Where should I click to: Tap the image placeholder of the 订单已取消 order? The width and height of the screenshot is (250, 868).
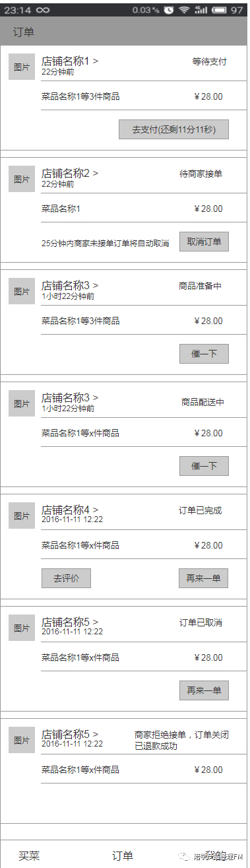(x=22, y=628)
